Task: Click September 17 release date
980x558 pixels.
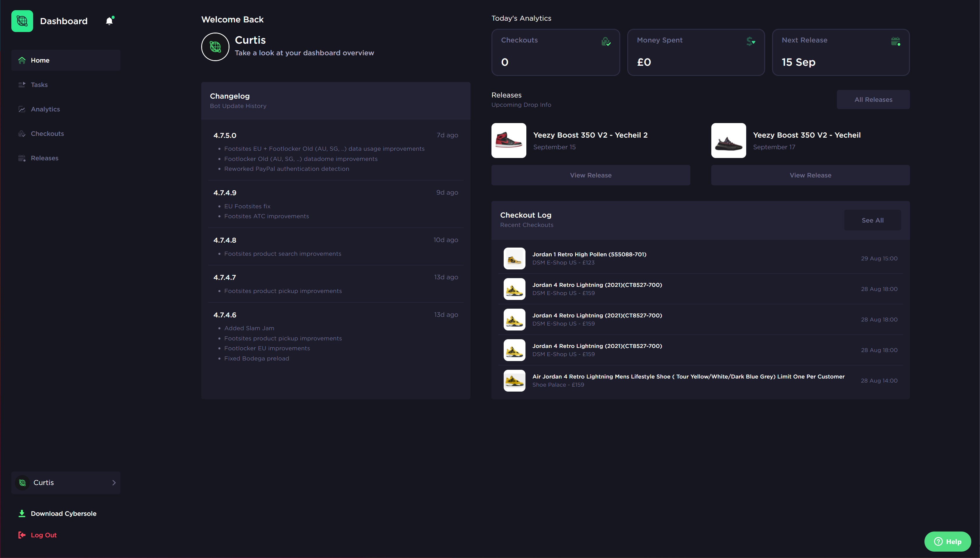Action: pyautogui.click(x=774, y=147)
